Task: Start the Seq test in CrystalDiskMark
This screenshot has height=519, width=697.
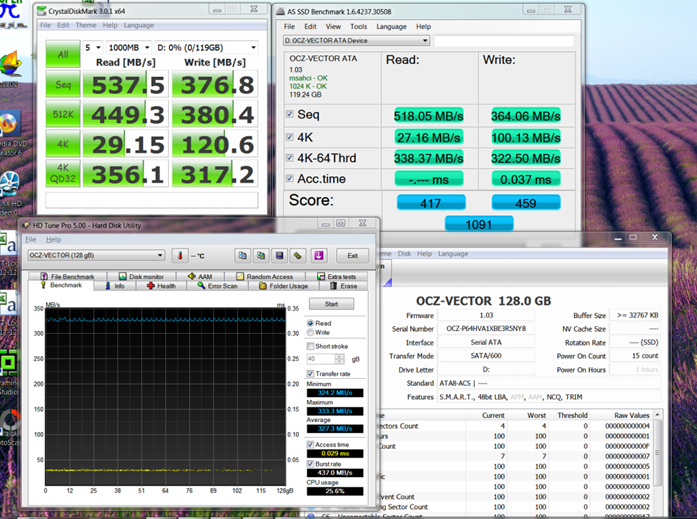Action: 63,84
